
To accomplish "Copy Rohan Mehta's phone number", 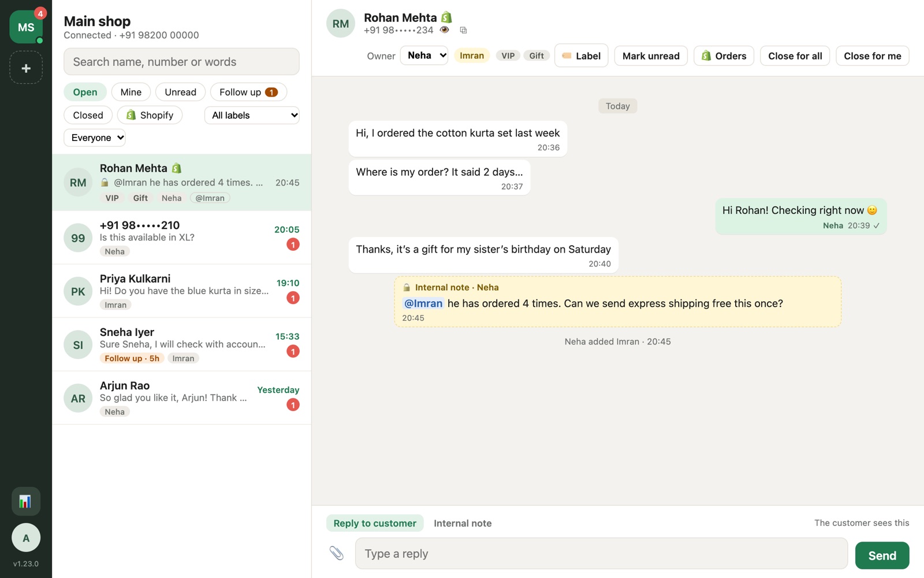I will coord(463,30).
